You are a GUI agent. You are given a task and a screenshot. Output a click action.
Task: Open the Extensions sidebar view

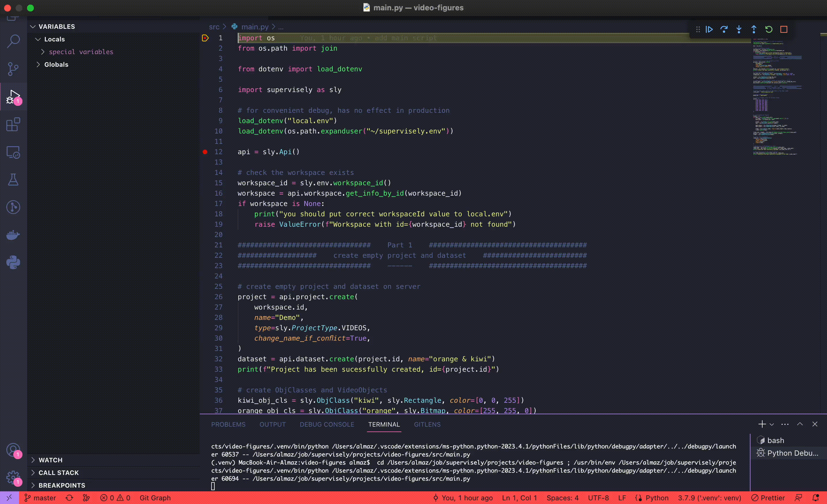[13, 125]
